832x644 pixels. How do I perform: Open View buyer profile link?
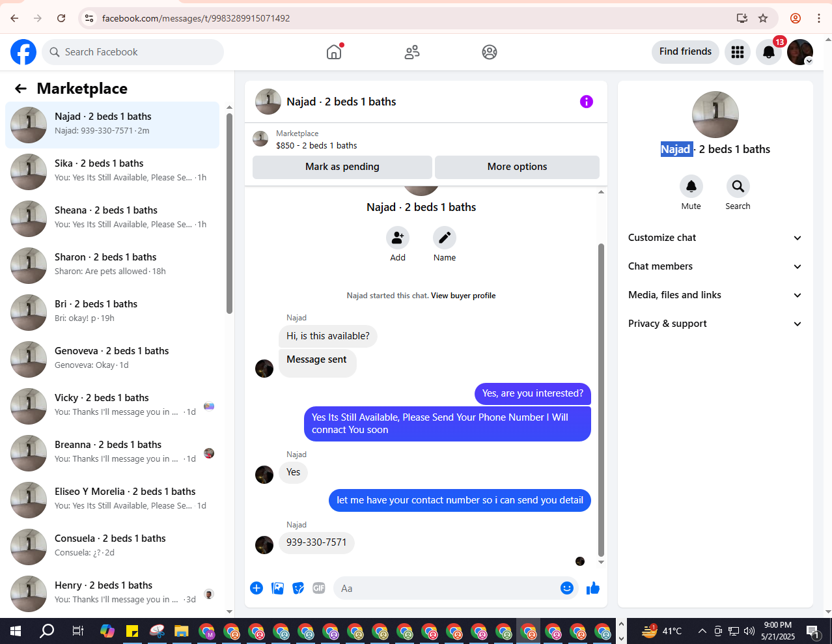click(x=463, y=296)
